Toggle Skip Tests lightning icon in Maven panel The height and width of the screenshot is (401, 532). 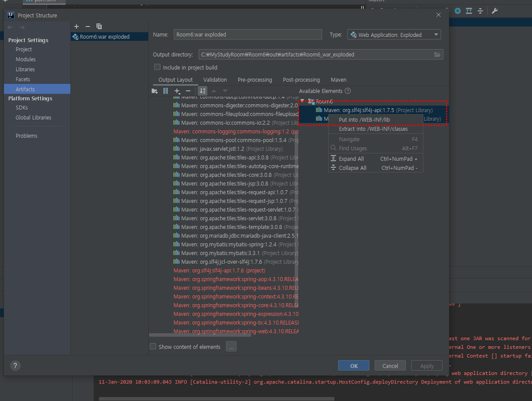pyautogui.click(x=458, y=11)
